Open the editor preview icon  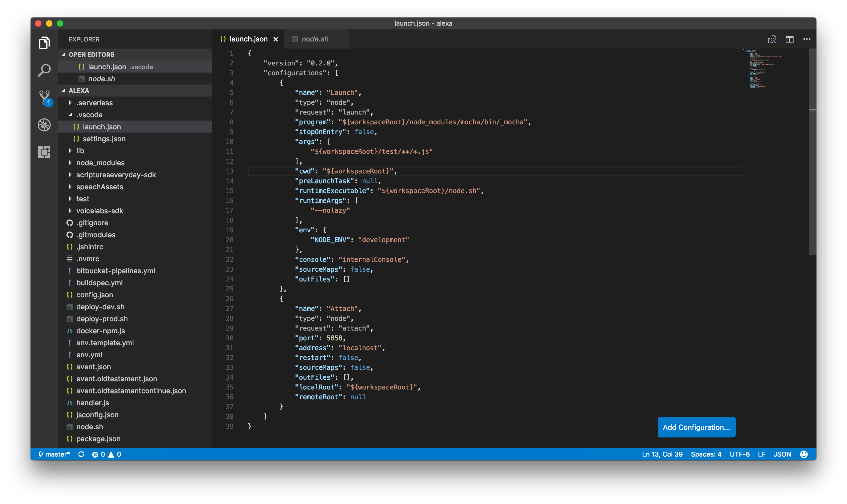tap(773, 39)
